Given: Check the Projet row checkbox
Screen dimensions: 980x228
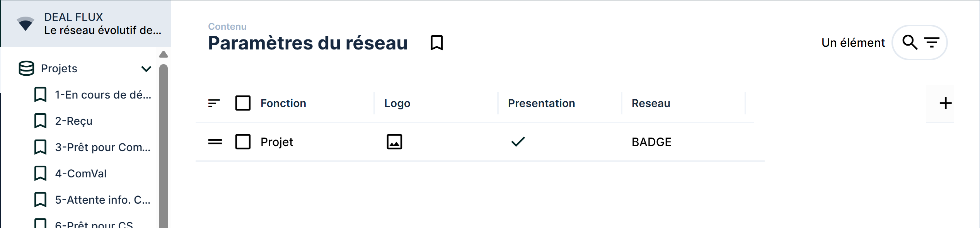Looking at the screenshot, I should tap(243, 142).
